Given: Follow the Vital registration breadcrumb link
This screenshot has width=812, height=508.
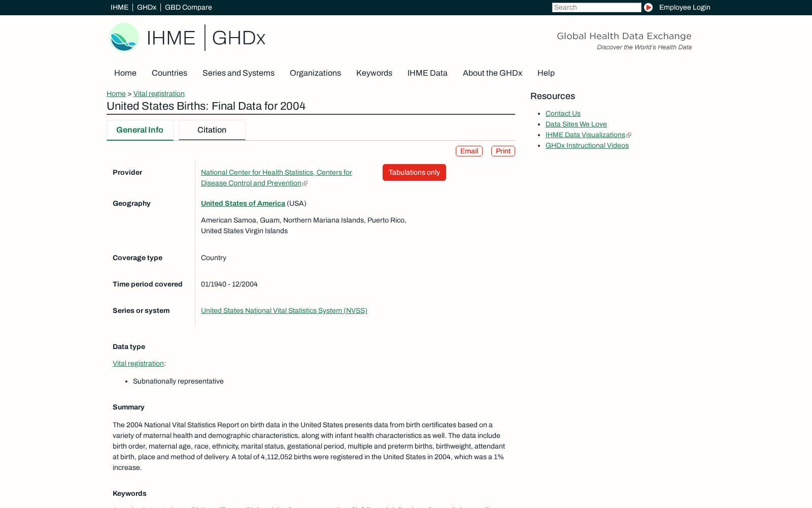Looking at the screenshot, I should click(x=159, y=93).
